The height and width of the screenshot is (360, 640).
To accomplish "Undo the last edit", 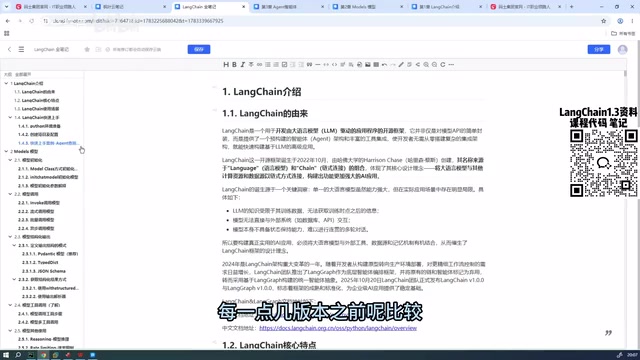I will (384, 64).
